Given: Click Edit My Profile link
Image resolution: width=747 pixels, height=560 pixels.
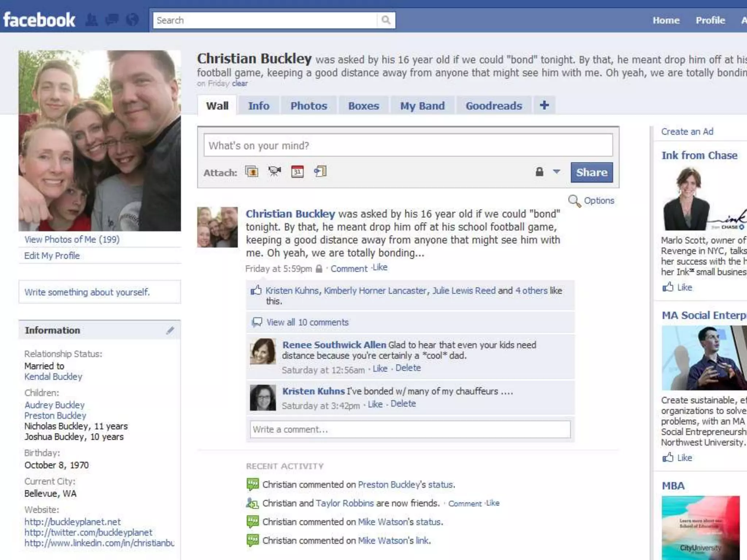Looking at the screenshot, I should click(x=52, y=256).
